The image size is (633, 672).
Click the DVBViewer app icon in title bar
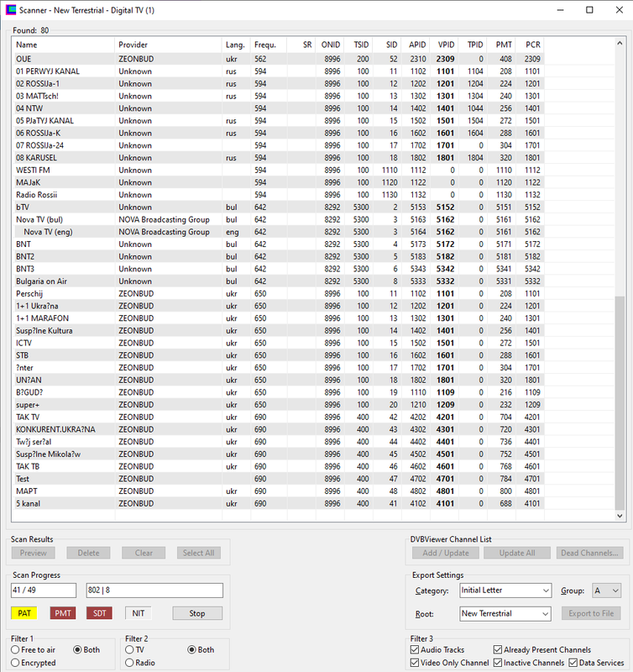10,10
